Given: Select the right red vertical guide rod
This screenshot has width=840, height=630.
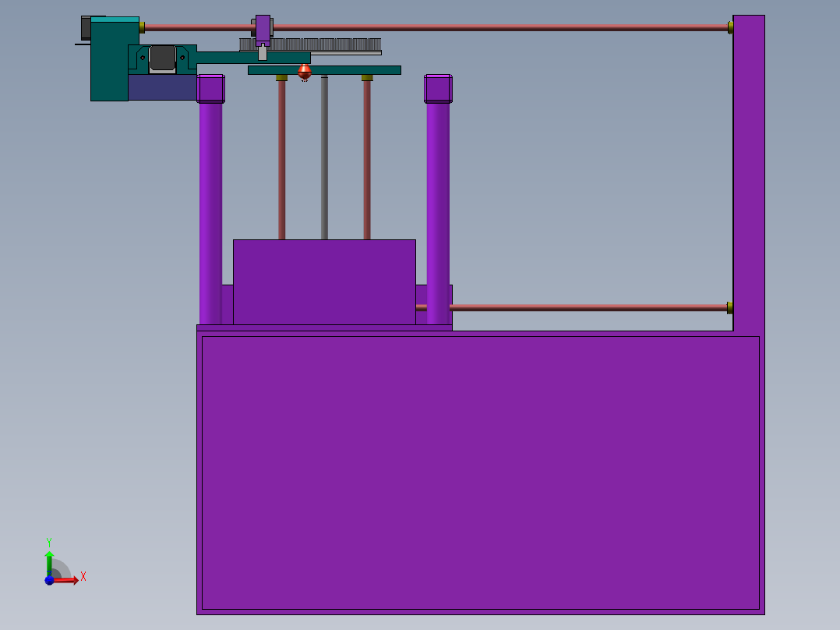Looking at the screenshot, I should 367,160.
